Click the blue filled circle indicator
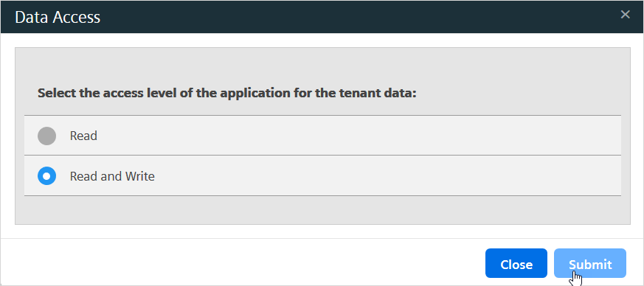This screenshot has height=286, width=644. point(46,176)
